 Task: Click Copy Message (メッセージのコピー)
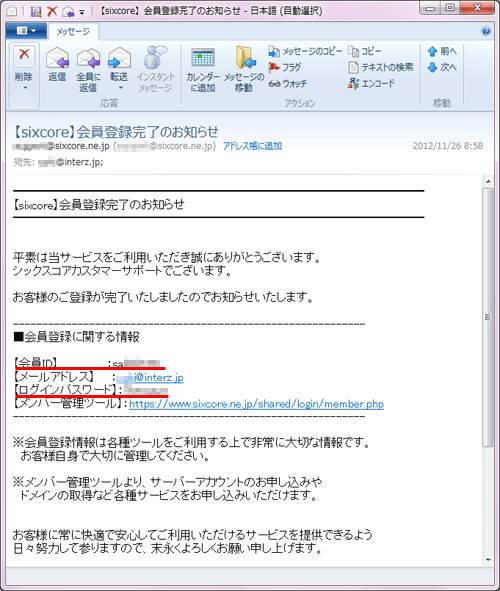[305, 51]
